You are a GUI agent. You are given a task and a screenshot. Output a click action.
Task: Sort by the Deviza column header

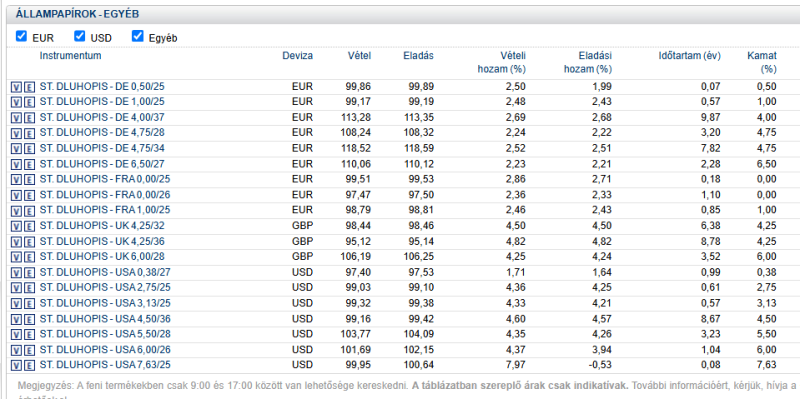point(297,56)
